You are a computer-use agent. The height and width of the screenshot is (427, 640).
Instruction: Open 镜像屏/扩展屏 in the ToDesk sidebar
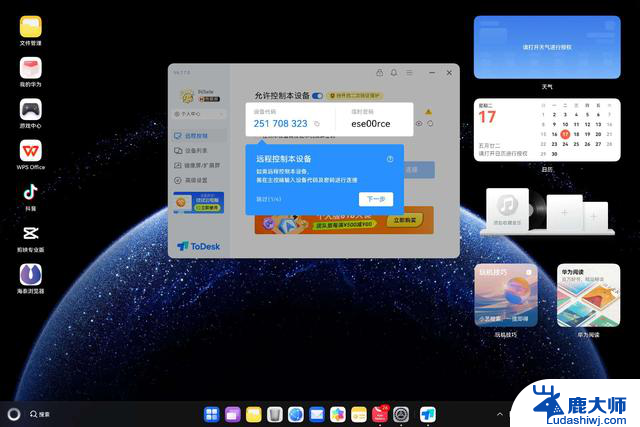(x=199, y=165)
